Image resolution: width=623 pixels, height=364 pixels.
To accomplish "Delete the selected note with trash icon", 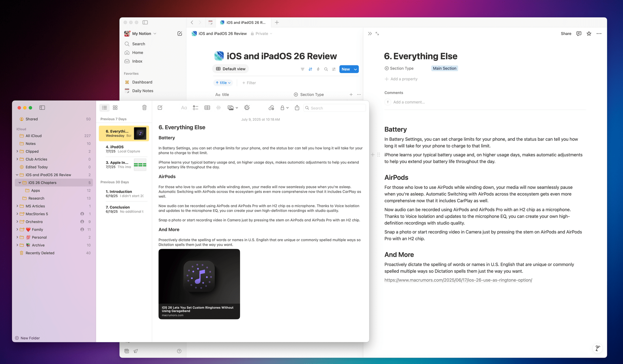I will (144, 108).
